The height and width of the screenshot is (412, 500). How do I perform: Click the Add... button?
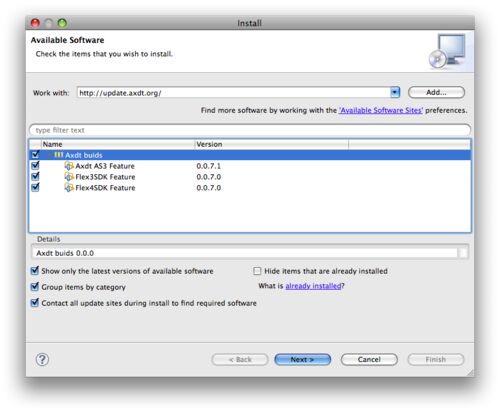pos(436,92)
